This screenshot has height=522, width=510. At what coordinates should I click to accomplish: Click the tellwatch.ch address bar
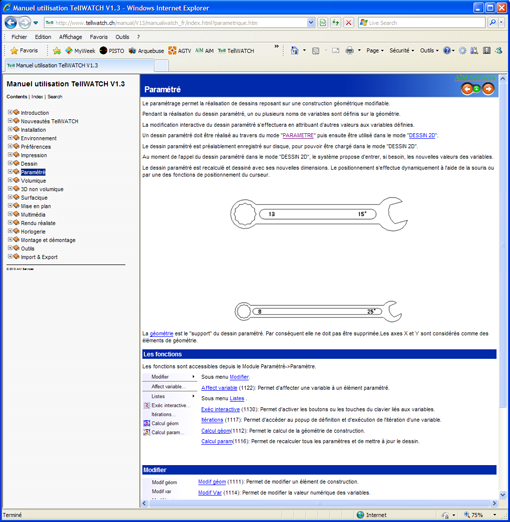click(175, 23)
